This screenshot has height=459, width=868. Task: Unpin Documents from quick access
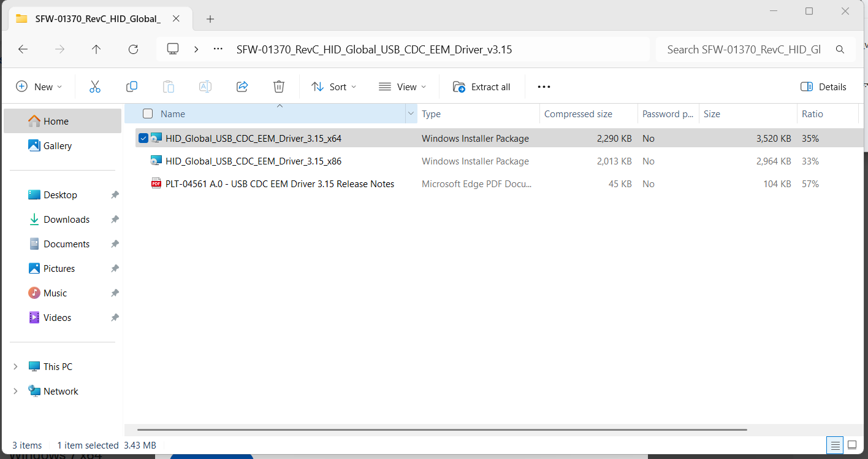coord(115,244)
